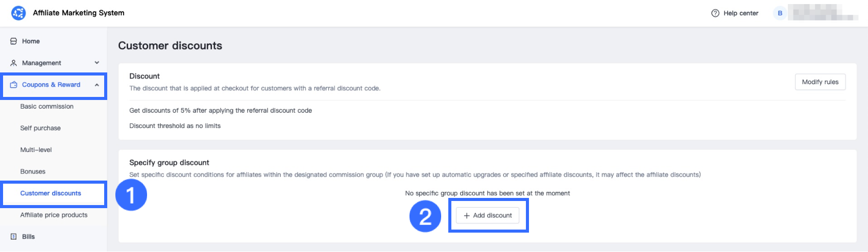Image resolution: width=868 pixels, height=252 pixels.
Task: Click the Coupons & Reward gift icon
Action: point(14,85)
